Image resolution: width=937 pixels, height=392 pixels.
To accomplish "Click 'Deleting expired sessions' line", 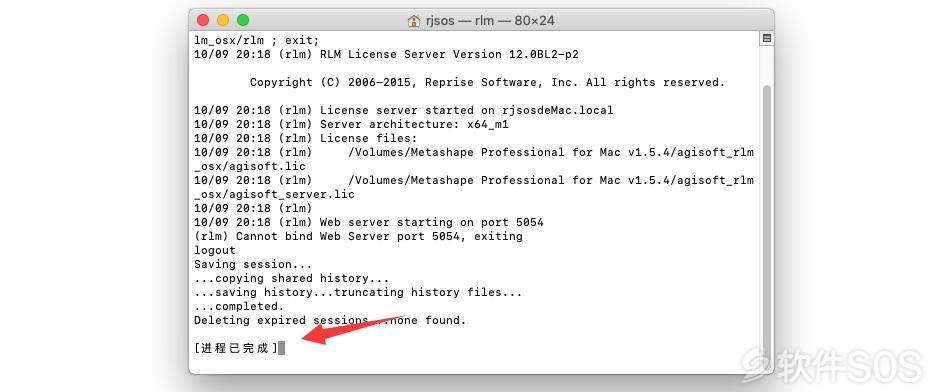I will coord(330,320).
